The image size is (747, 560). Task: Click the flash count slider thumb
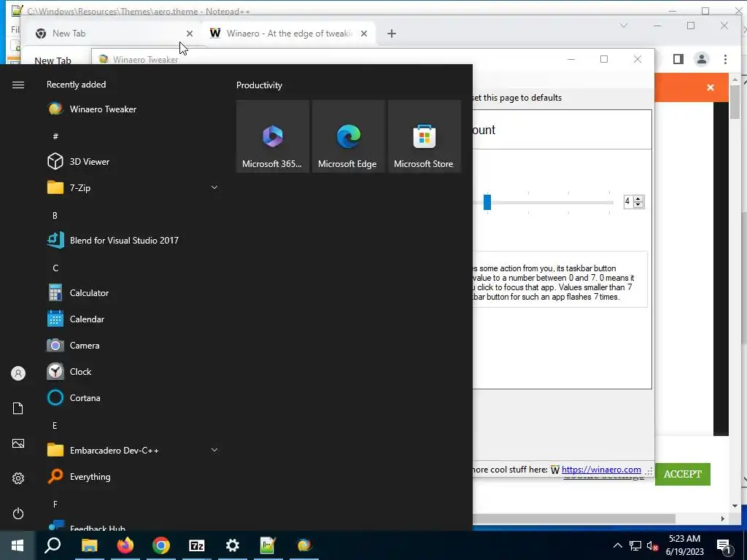[x=487, y=202]
